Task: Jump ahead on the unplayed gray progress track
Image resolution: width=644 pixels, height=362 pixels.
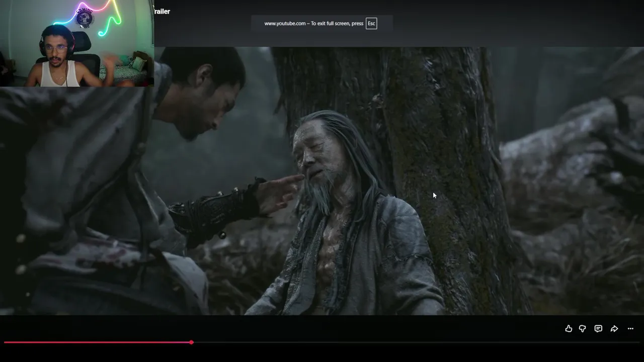Action: pos(417,342)
